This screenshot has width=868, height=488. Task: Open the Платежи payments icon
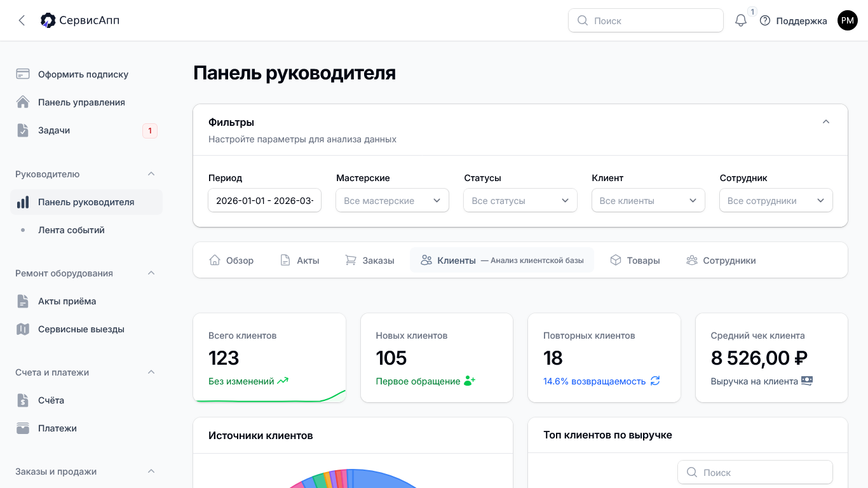coord(22,428)
